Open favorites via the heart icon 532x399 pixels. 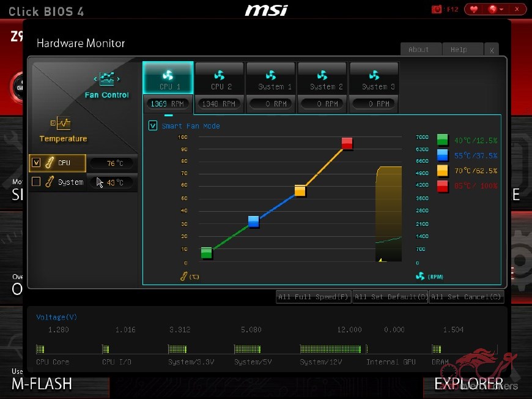tap(474, 9)
